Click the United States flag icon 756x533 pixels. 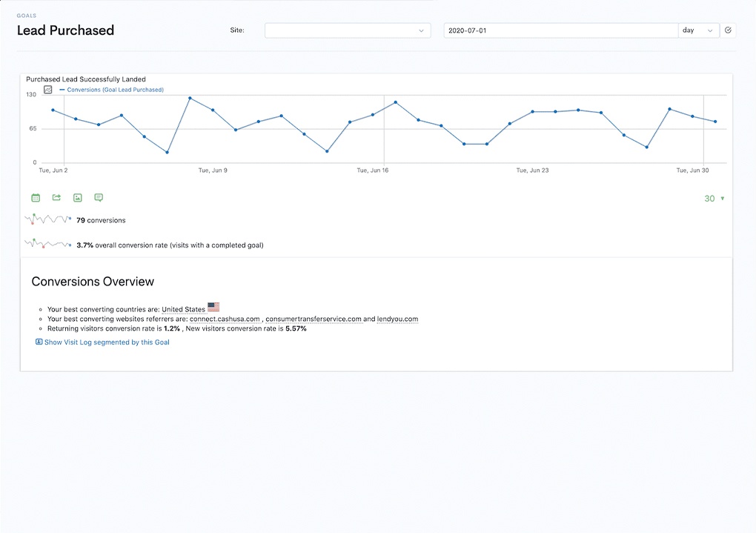click(213, 307)
